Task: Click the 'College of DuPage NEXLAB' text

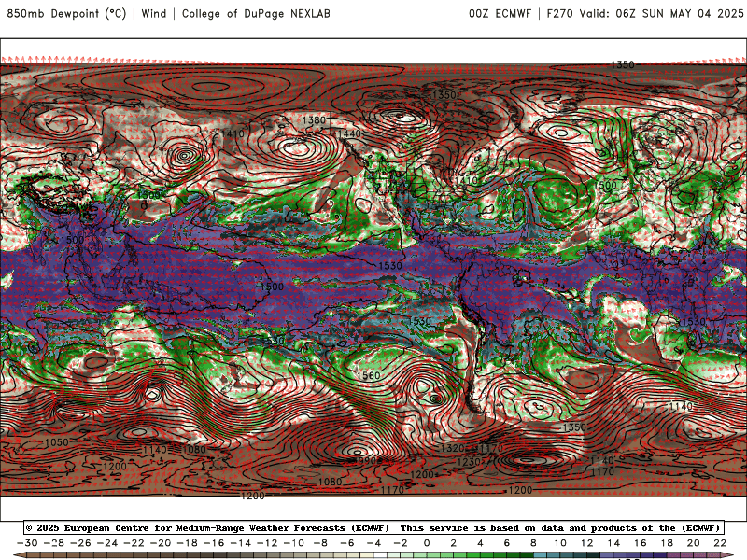Action: coord(256,13)
